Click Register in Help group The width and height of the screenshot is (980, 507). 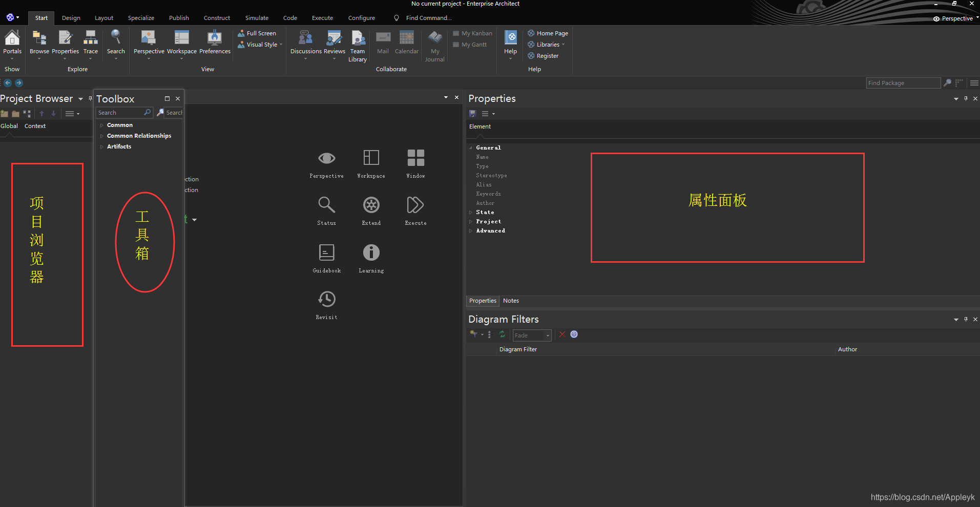[x=543, y=56]
